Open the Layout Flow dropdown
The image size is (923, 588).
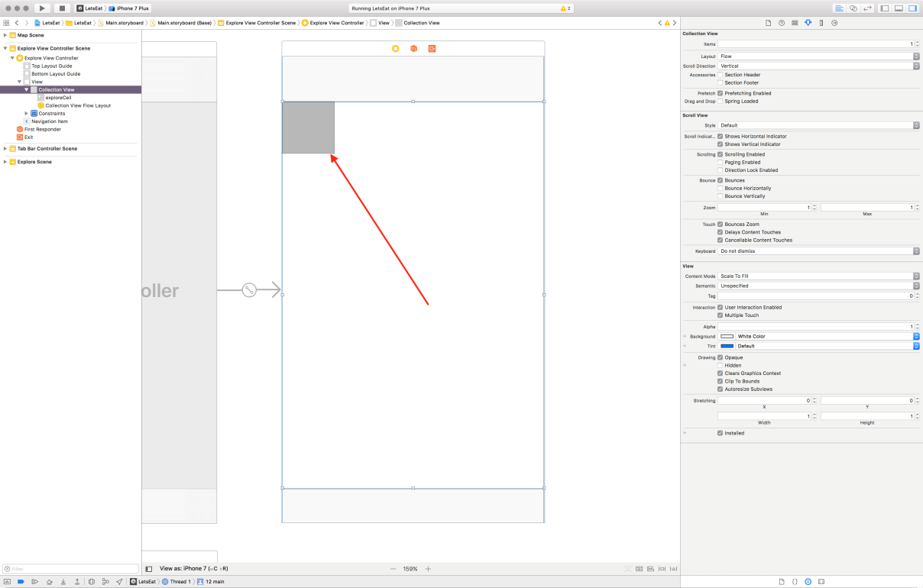818,57
